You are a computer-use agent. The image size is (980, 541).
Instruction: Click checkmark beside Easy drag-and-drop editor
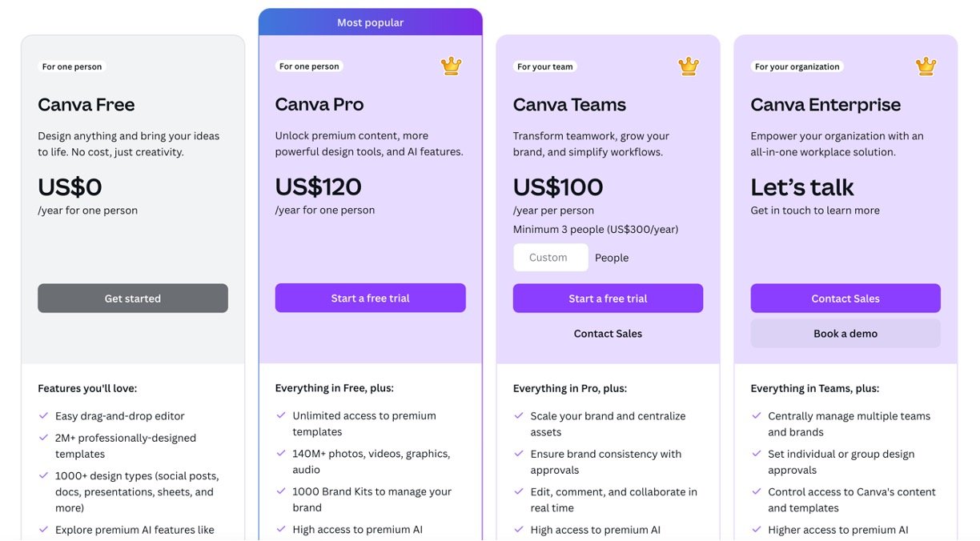[43, 416]
